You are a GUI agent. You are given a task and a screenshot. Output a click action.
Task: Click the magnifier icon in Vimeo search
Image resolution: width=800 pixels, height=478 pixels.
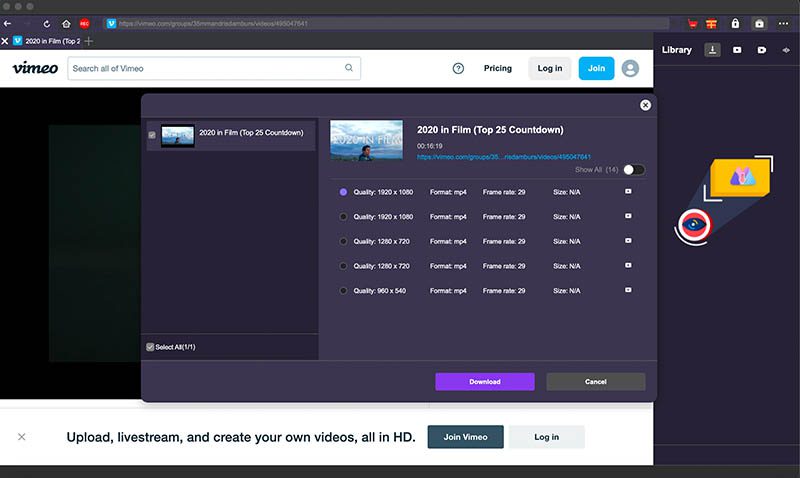pyautogui.click(x=349, y=68)
